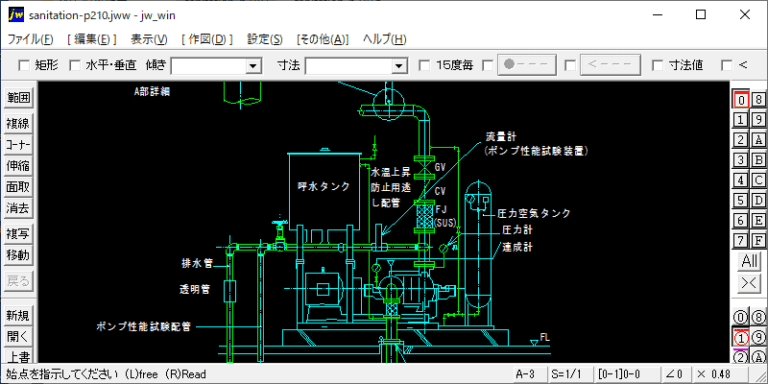Click the jw_win app icon in title bar
The height and width of the screenshot is (384, 768).
(16, 15)
